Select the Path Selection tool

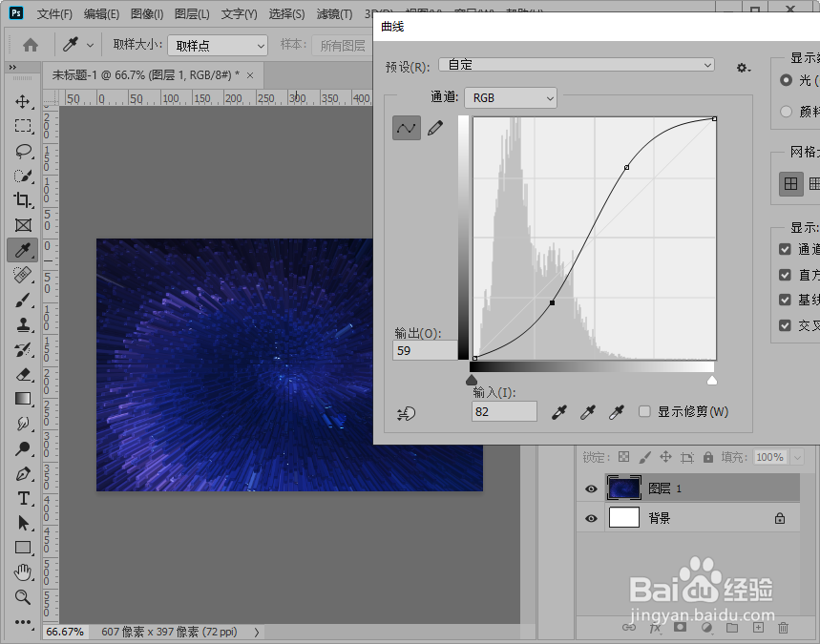[23, 523]
